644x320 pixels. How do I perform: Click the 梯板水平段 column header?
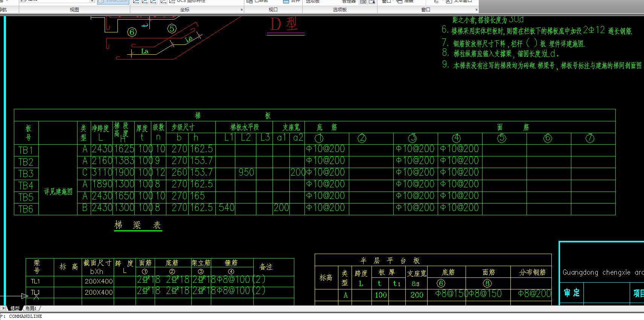click(245, 127)
